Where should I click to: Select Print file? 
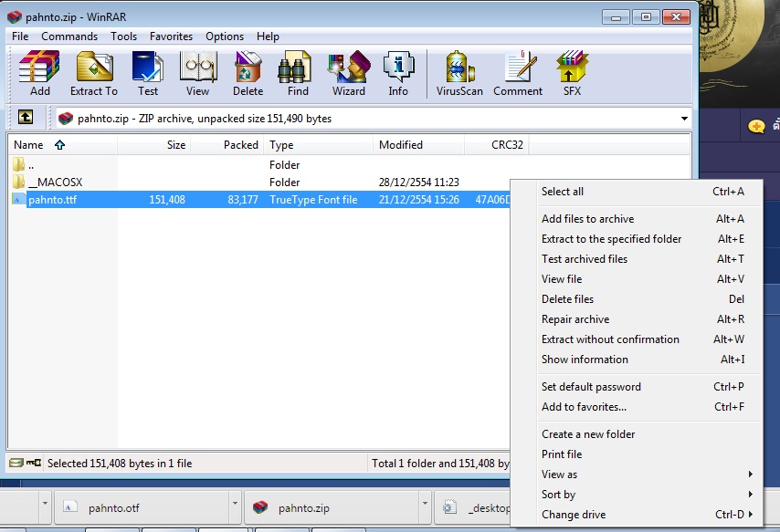pyautogui.click(x=637, y=454)
